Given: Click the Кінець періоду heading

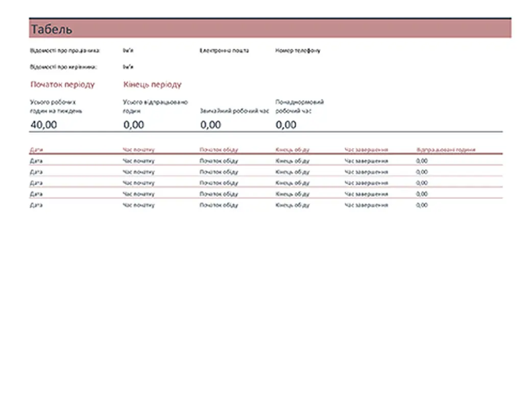Looking at the screenshot, I should (152, 85).
